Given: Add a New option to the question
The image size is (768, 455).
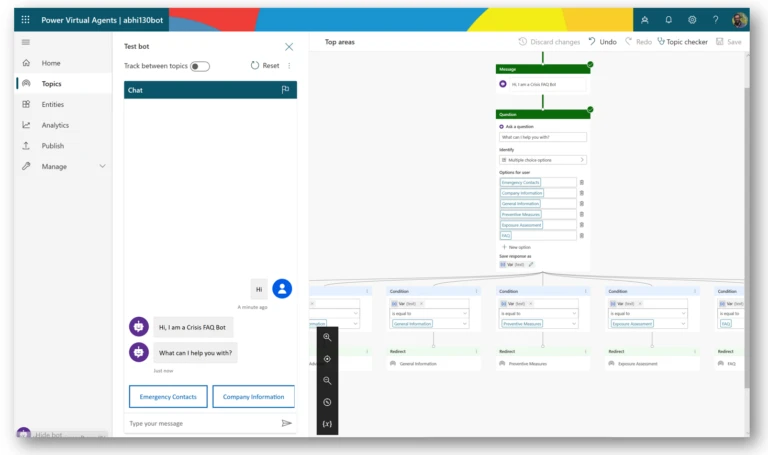Looking at the screenshot, I should coord(516,247).
